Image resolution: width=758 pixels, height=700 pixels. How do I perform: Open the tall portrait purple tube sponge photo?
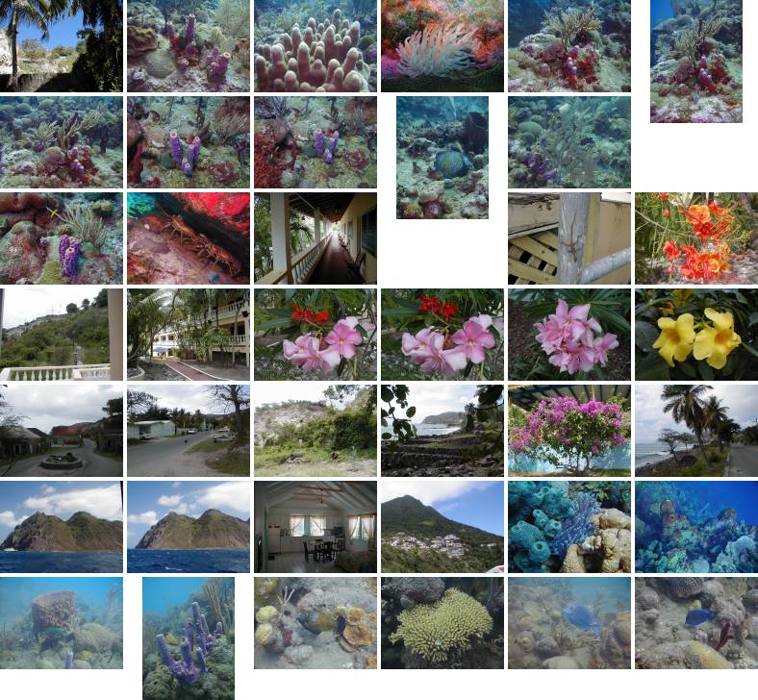pyautogui.click(x=189, y=638)
